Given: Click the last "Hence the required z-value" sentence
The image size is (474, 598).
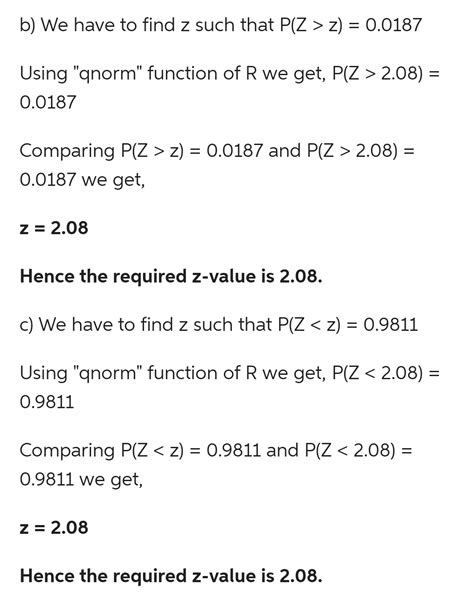Looking at the screenshot, I should [171, 576].
